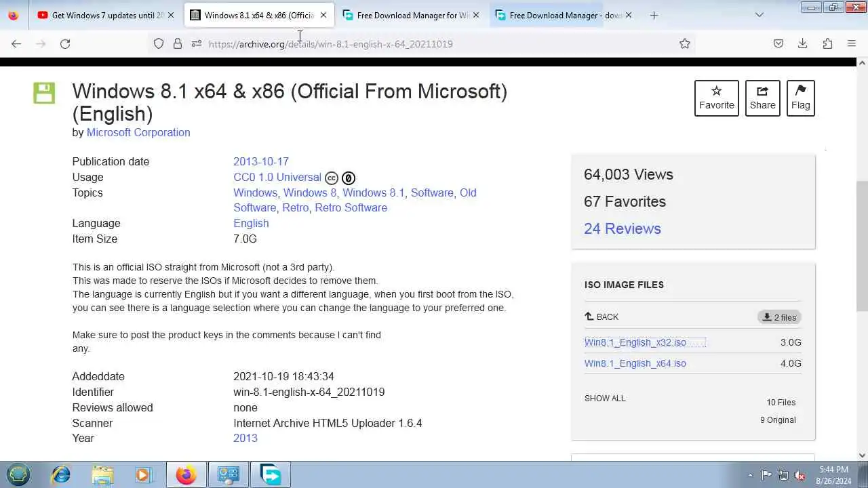Click the CC0 zero public domain icon
Image resolution: width=868 pixels, height=488 pixels.
click(x=349, y=178)
